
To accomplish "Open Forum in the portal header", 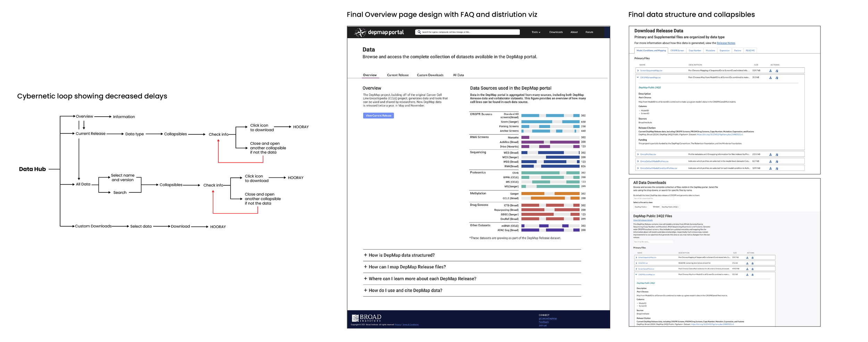I will pos(589,32).
